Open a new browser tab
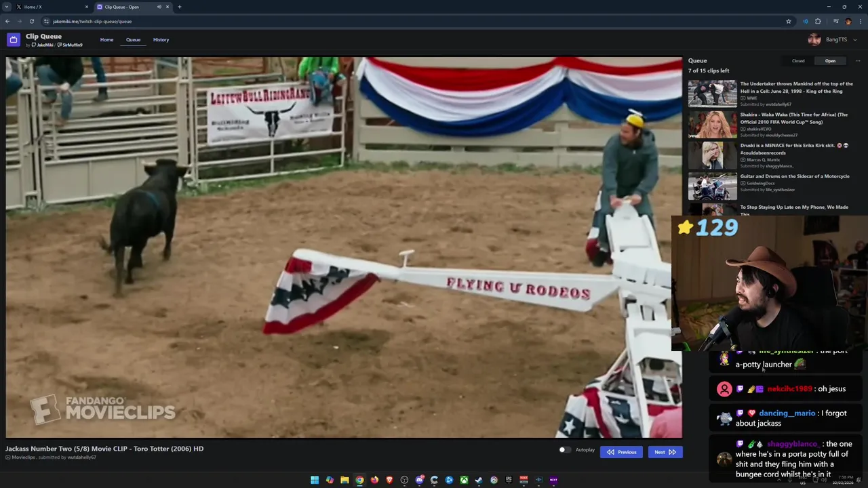This screenshot has width=868, height=488. [x=180, y=7]
